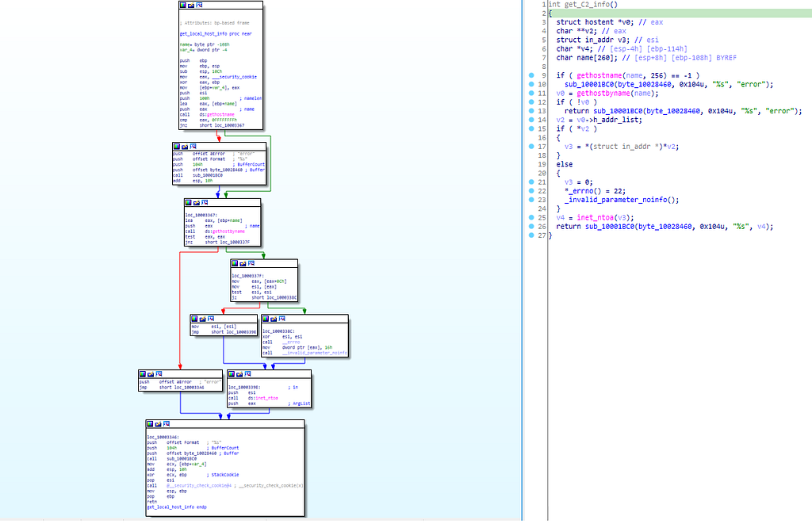This screenshot has width=812, height=524.
Task: Open color icon on jmp short loc_100033A6 block
Action: pyautogui.click(x=143, y=374)
